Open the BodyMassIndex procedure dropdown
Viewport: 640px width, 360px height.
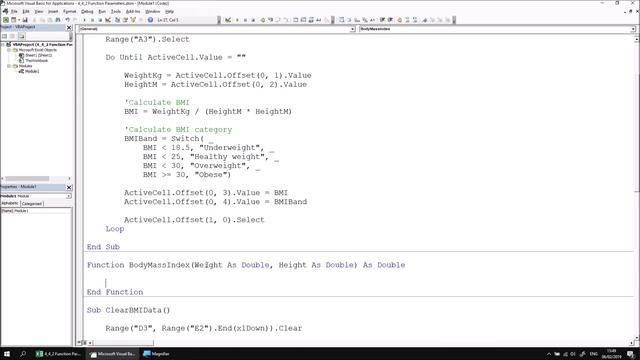coord(633,29)
